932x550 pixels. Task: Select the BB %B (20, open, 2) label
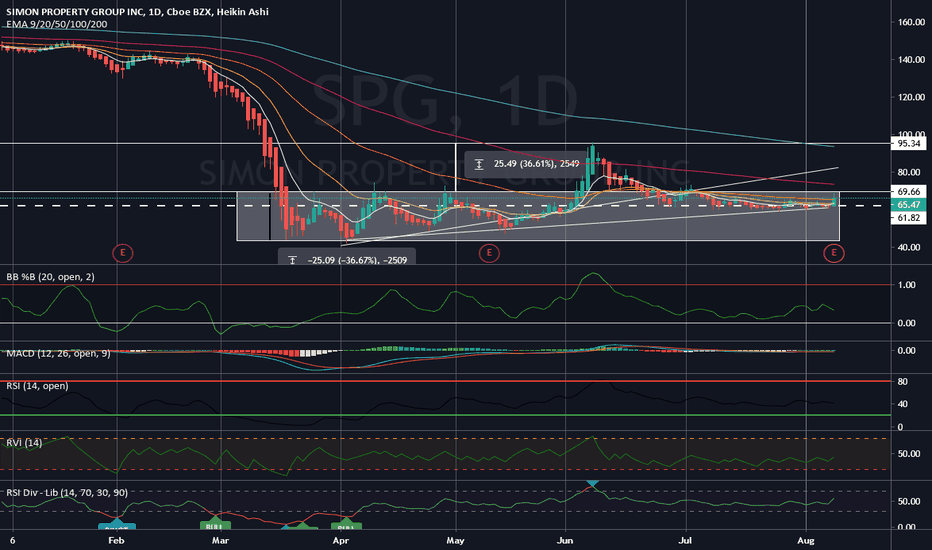pyautogui.click(x=51, y=276)
